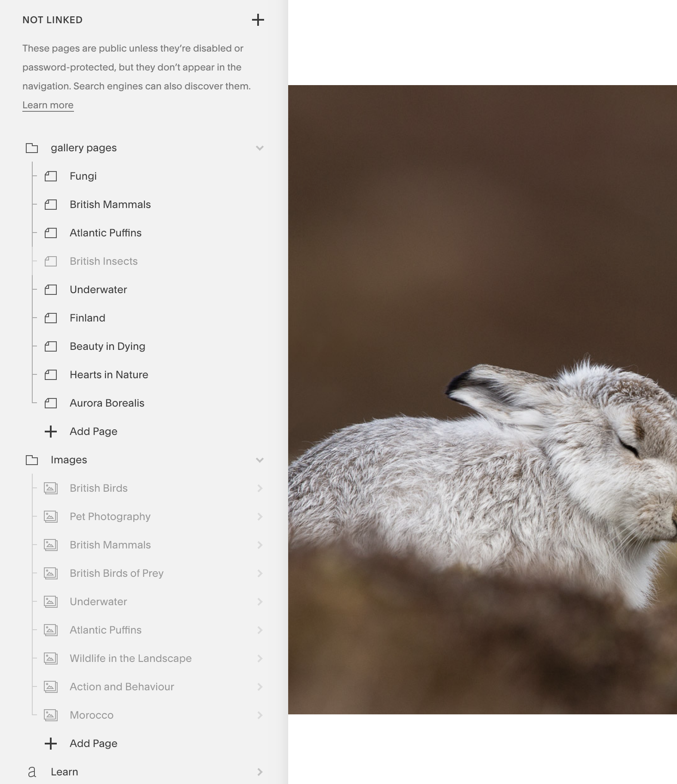Click the Learn blog icon

click(32, 772)
